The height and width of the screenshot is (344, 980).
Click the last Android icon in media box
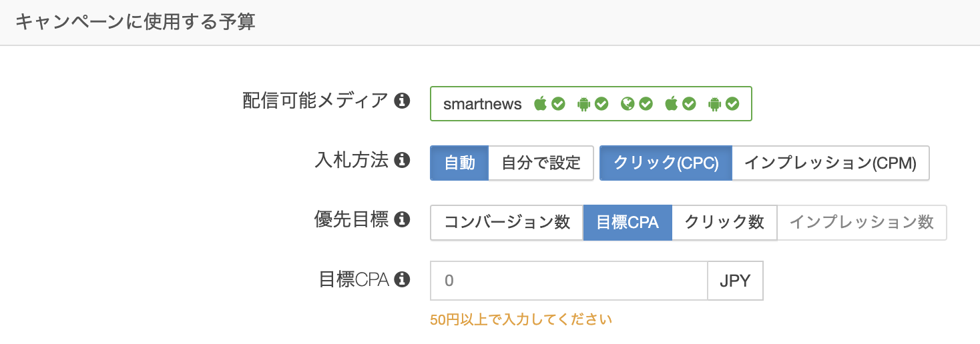715,104
